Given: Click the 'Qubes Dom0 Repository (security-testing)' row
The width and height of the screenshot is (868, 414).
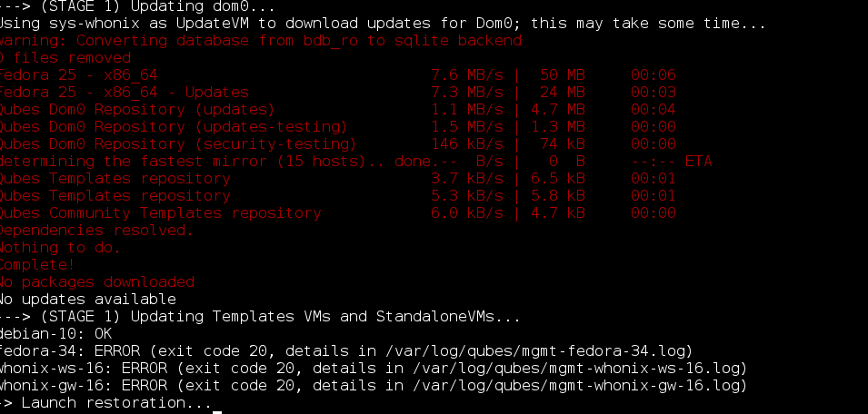Looking at the screenshot, I should point(338,143).
